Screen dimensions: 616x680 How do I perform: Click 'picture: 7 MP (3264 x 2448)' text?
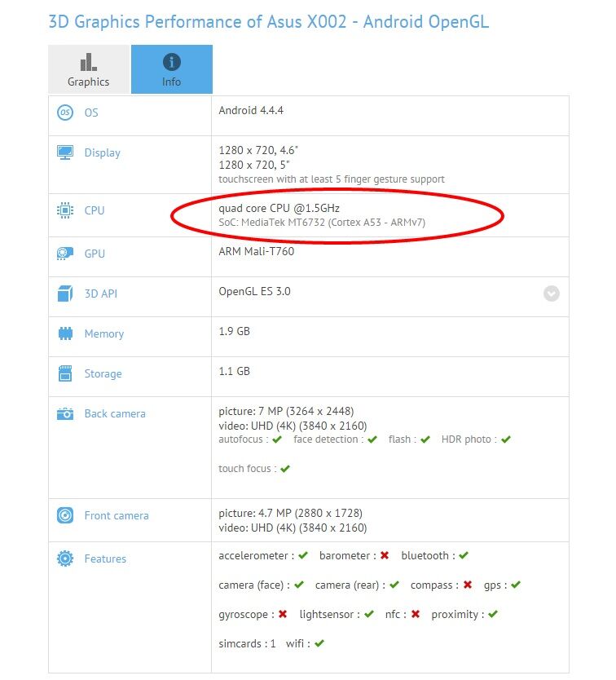pos(286,411)
